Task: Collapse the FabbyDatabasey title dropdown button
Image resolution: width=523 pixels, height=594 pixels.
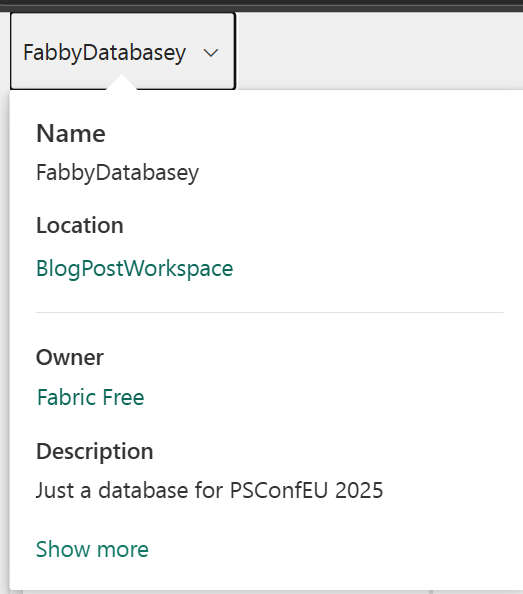Action: coord(123,51)
